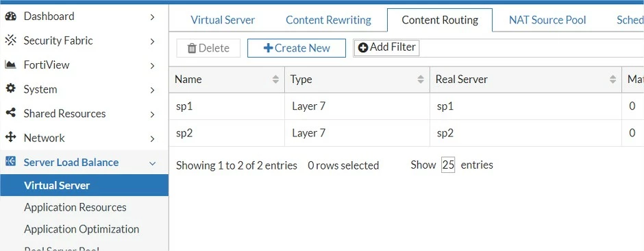The width and height of the screenshot is (644, 251).
Task: Expand the Shared Resources chevron
Action: point(152,115)
